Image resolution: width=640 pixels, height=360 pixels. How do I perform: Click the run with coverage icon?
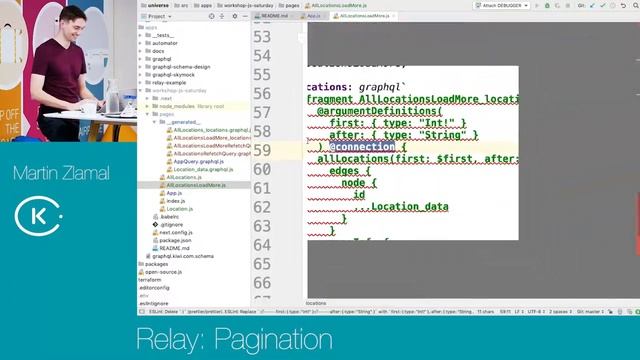tap(557, 6)
